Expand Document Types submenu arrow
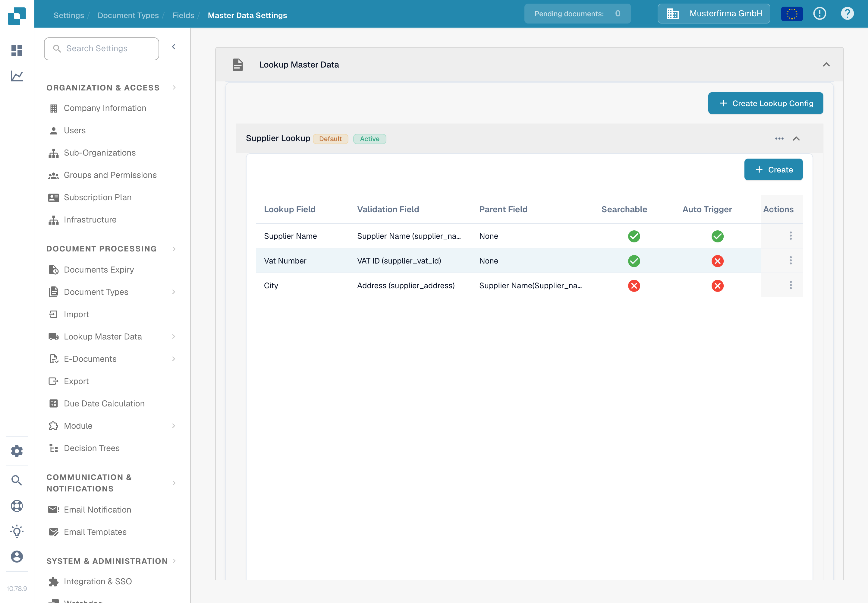The height and width of the screenshot is (603, 868). [173, 292]
